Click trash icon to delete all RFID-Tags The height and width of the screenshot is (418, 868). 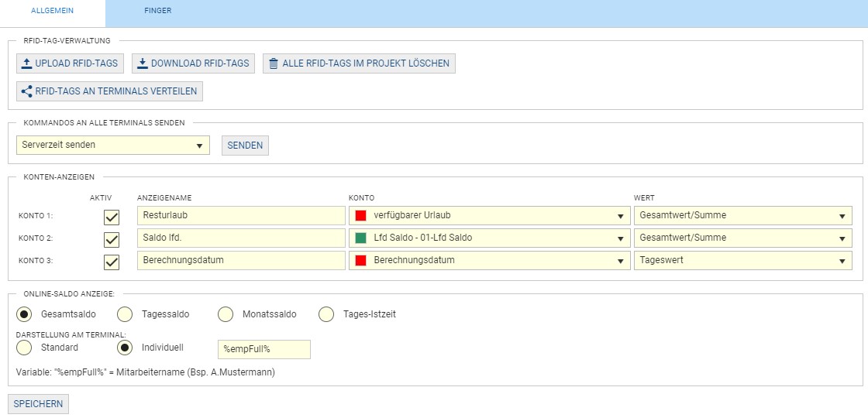[x=273, y=63]
